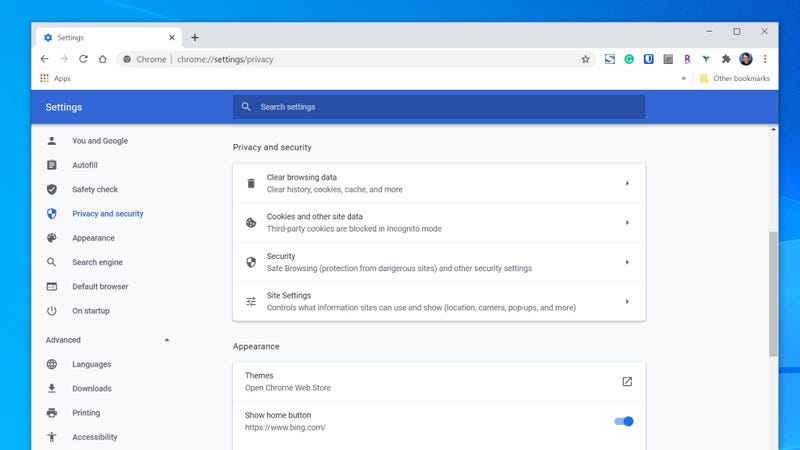
Task: Toggle the Show home button switch
Action: [x=624, y=421]
